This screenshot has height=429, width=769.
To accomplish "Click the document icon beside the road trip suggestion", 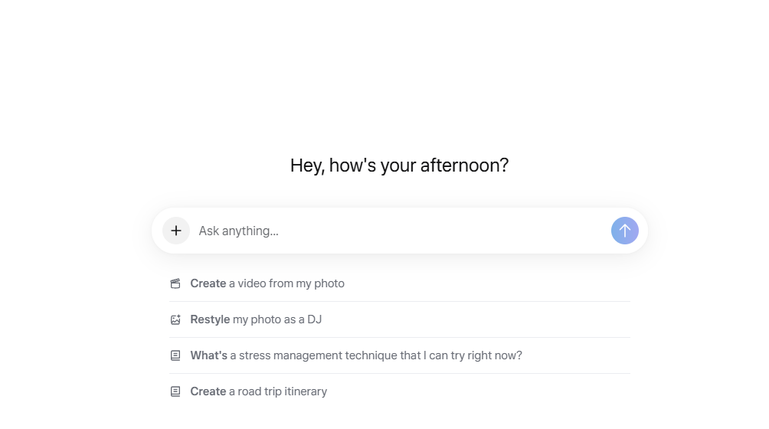I will (x=175, y=392).
